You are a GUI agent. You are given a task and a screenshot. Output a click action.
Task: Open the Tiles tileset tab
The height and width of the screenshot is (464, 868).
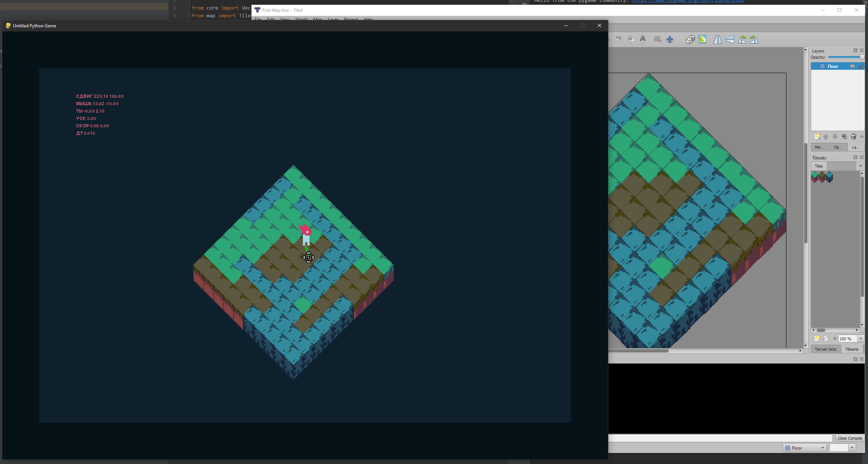click(x=819, y=166)
